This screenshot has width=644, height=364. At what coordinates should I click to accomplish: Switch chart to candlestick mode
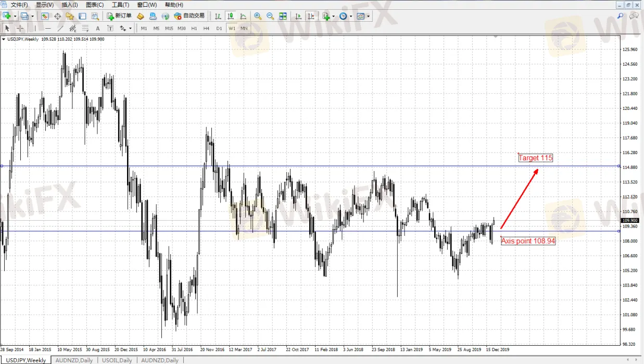(231, 16)
